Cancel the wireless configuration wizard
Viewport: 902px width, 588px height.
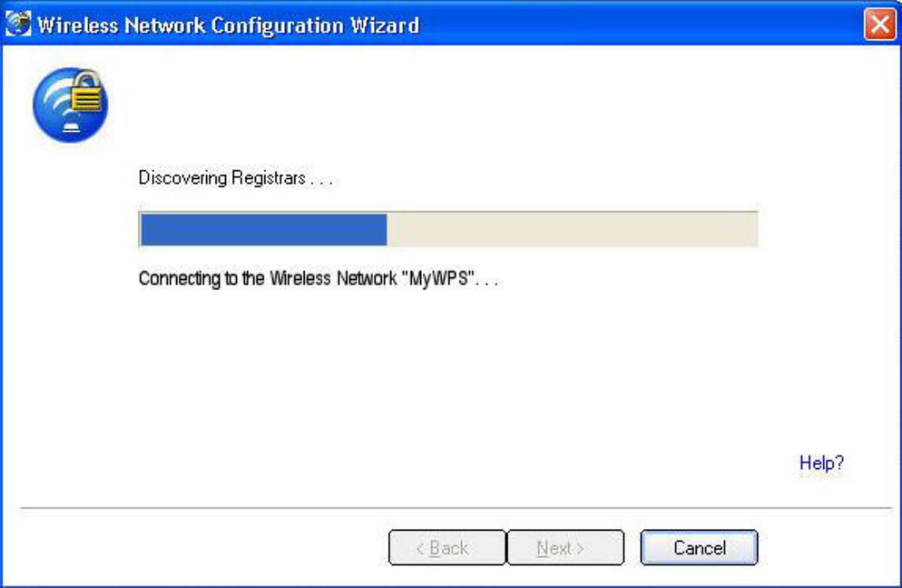[699, 548]
